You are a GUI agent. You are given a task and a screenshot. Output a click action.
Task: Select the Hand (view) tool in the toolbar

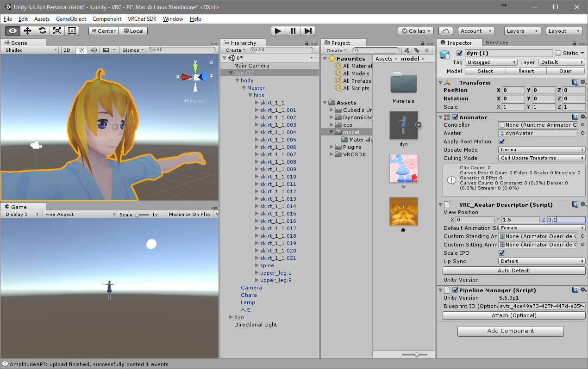coord(13,31)
